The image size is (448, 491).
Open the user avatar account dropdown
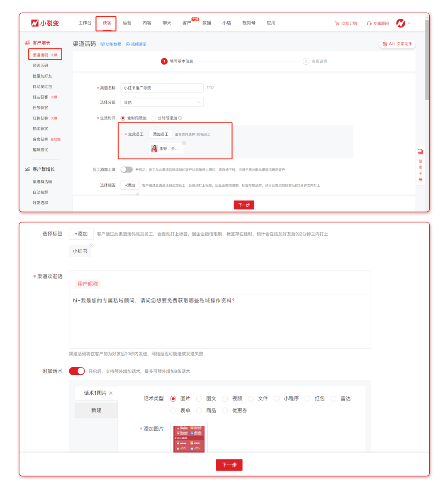[x=403, y=23]
